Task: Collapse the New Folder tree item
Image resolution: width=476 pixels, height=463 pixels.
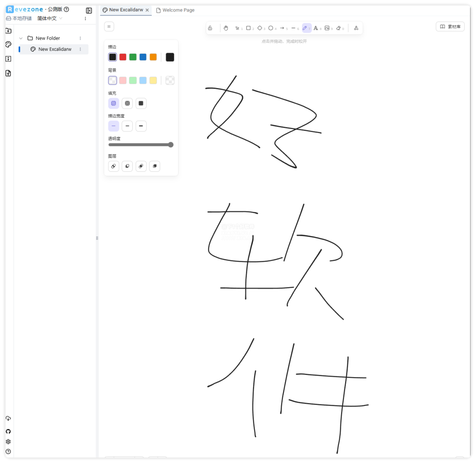Action: [x=20, y=38]
